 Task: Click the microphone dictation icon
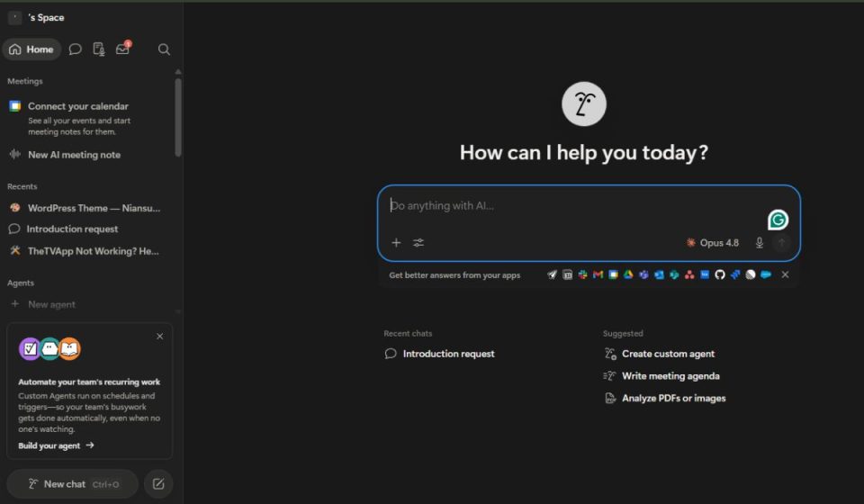tap(760, 243)
